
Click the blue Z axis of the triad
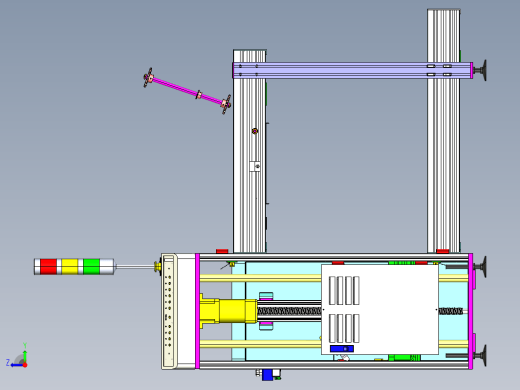point(15,364)
